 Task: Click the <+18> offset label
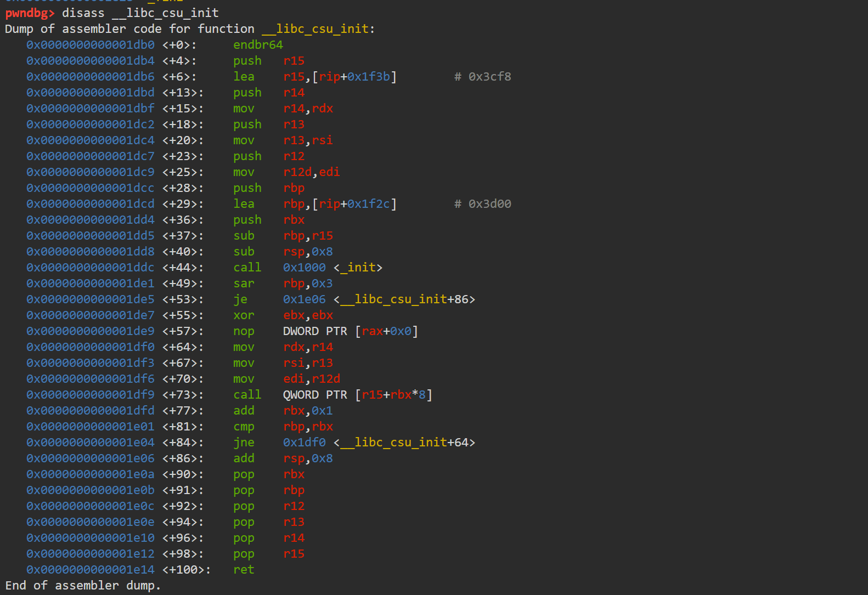coord(183,124)
